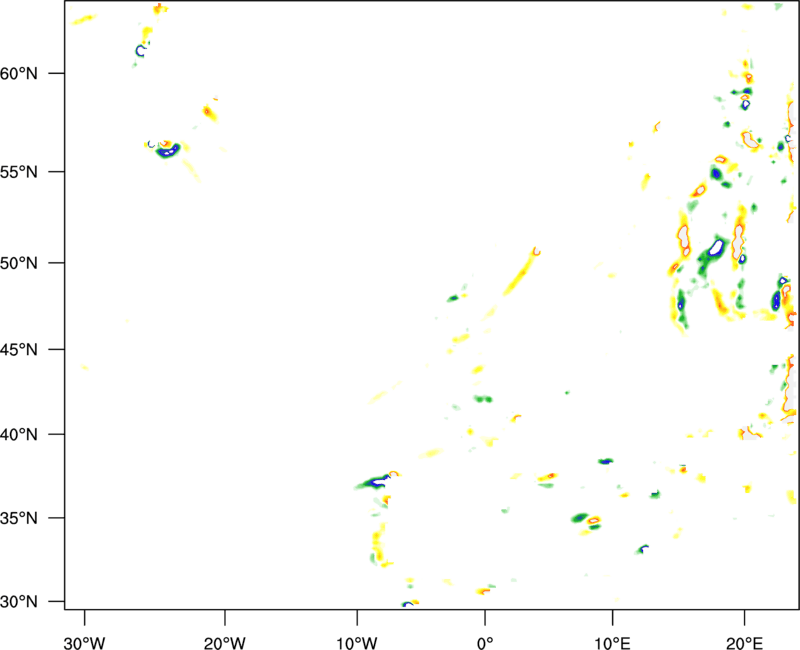The height and width of the screenshot is (650, 800).
Task: Click the 10°W longitude label
Action: tap(357, 643)
